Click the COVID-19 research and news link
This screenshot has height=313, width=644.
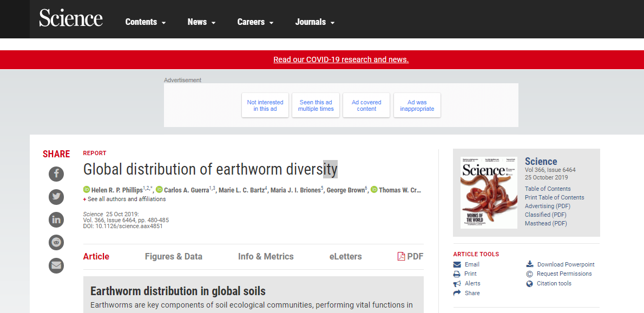point(341,59)
